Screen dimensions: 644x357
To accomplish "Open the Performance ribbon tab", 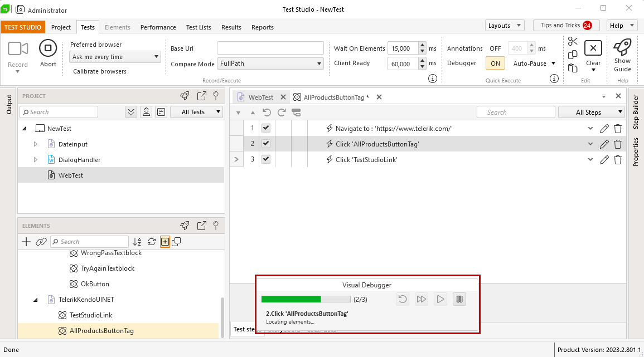I will 158,27.
